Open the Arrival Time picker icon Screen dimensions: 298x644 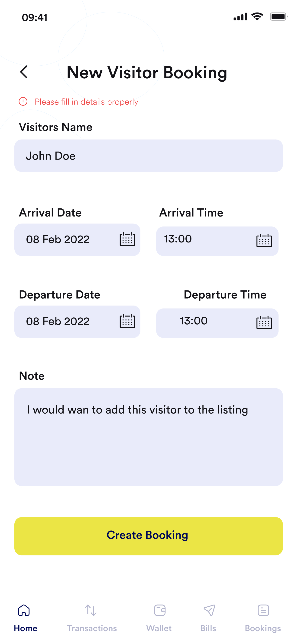(264, 240)
